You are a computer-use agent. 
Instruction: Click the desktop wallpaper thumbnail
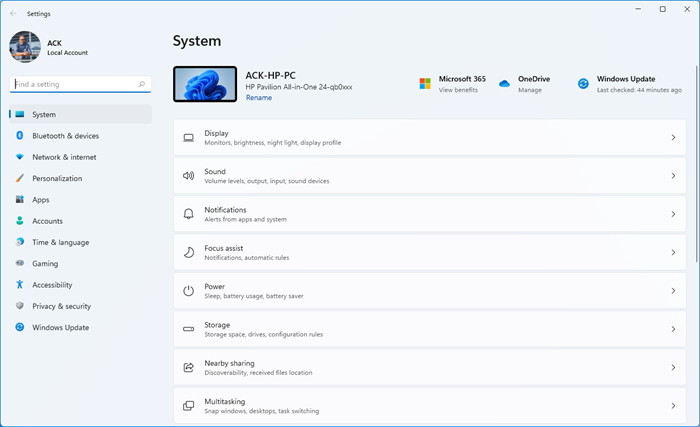pyautogui.click(x=205, y=84)
